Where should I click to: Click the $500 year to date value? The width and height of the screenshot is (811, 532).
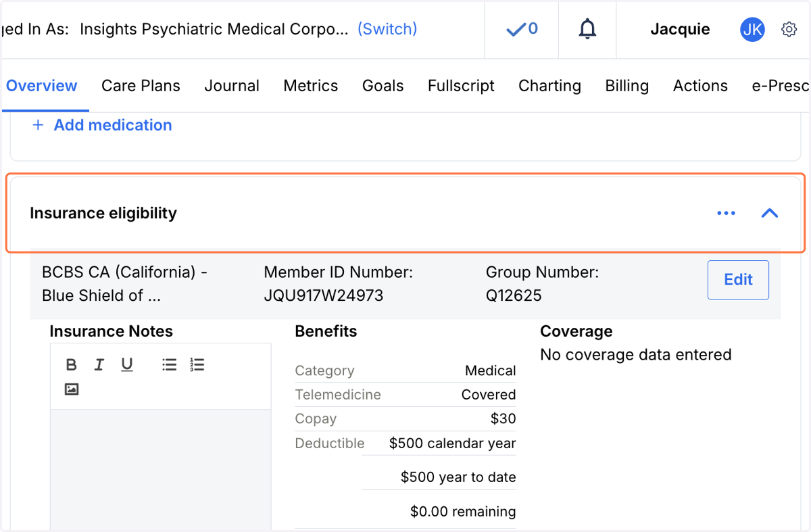458,477
